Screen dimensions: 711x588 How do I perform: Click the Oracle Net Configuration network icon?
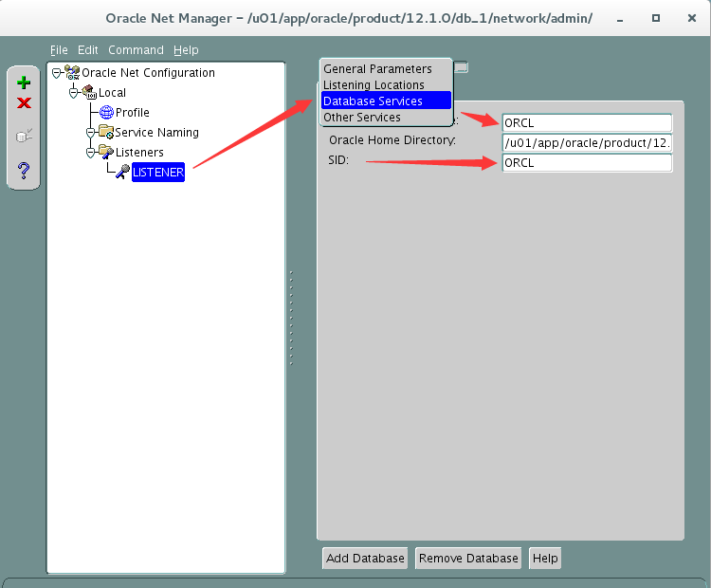pyautogui.click(x=72, y=72)
